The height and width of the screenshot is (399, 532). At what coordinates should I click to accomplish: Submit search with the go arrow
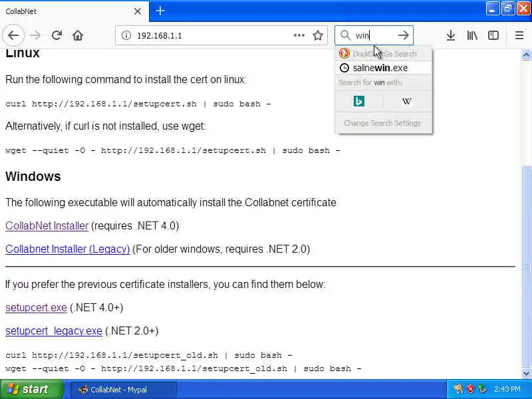[403, 35]
